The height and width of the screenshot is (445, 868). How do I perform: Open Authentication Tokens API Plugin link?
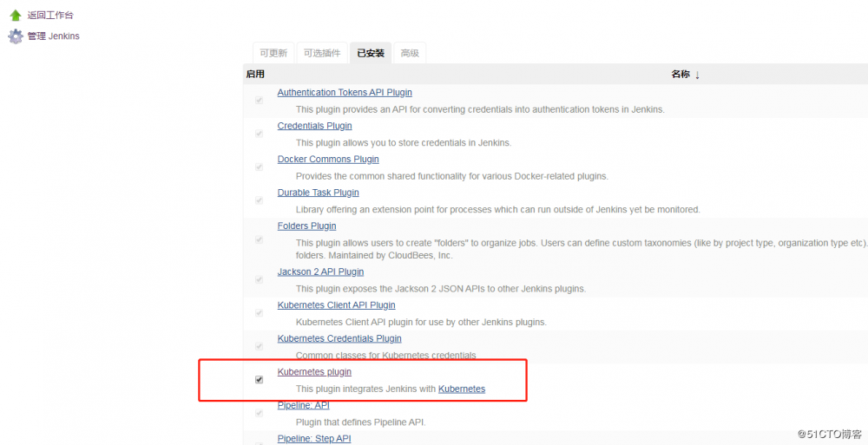click(345, 93)
